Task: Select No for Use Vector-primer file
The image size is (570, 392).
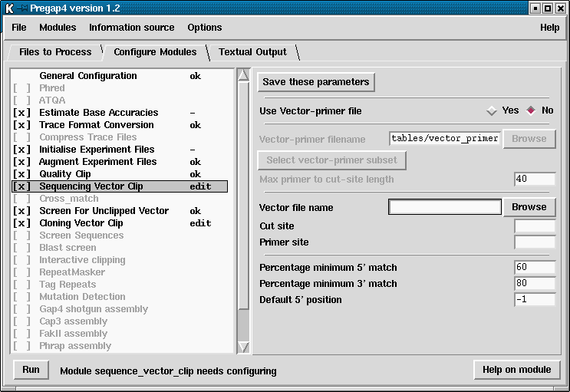Action: [530, 110]
